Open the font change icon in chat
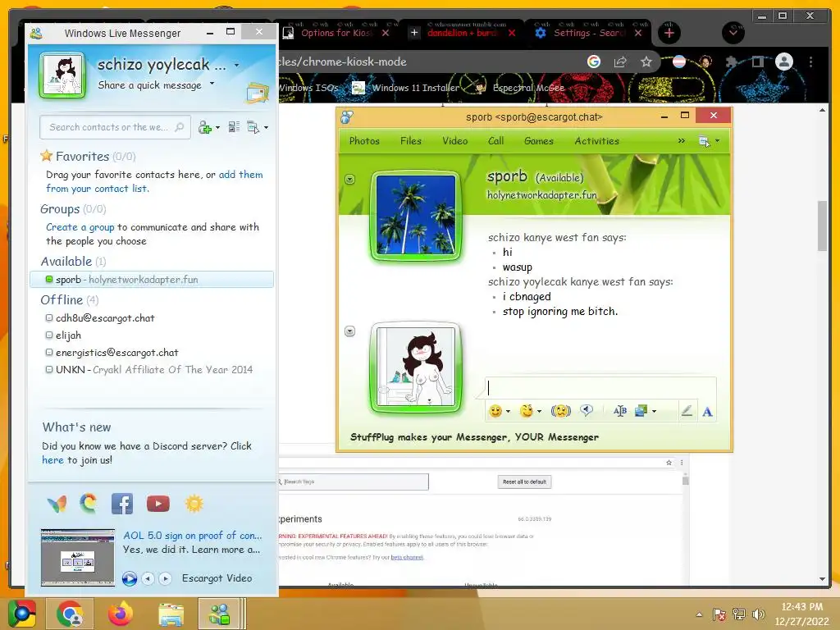Viewport: 840px width, 630px height. [x=620, y=411]
